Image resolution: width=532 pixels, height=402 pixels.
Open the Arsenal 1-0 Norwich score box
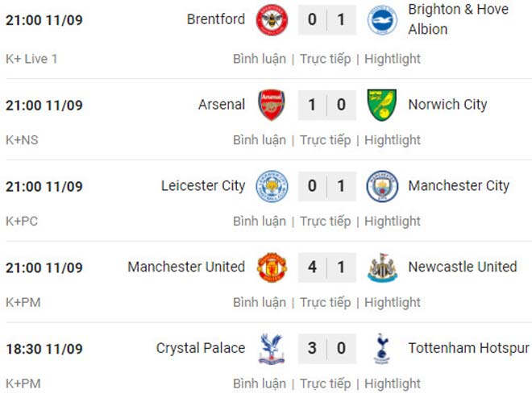tap(327, 105)
